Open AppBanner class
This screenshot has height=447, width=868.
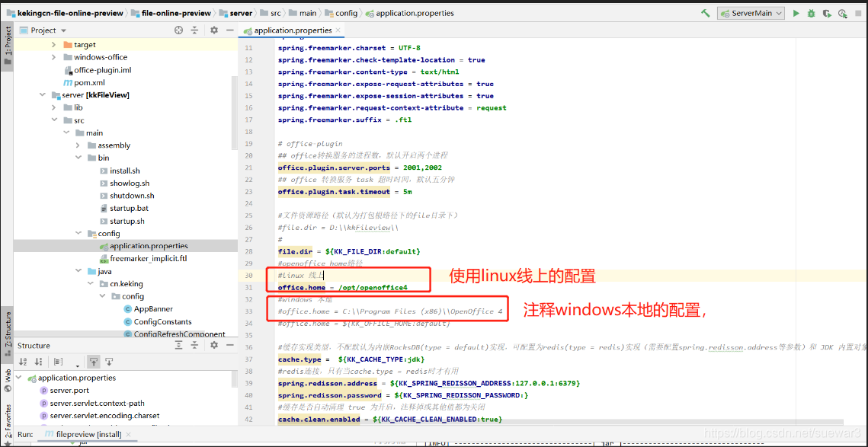tap(147, 308)
